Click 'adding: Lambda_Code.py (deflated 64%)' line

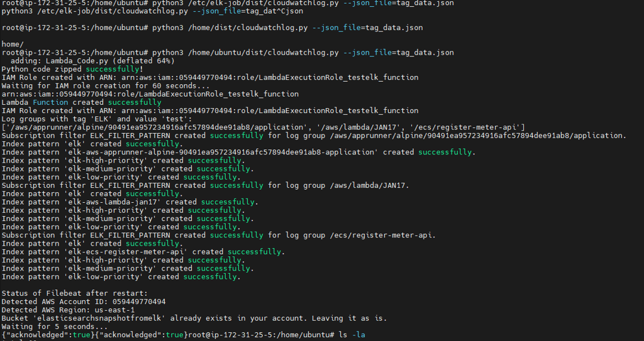tap(92, 61)
